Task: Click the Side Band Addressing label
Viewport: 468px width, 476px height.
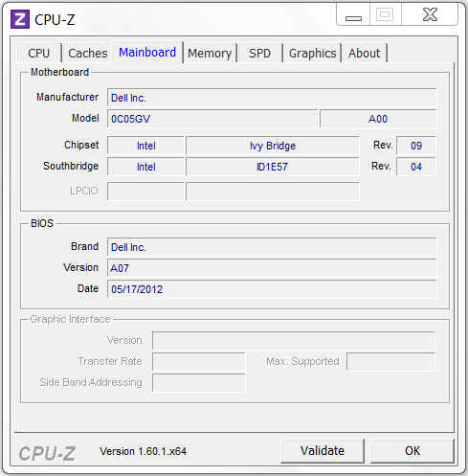Action: tap(91, 382)
